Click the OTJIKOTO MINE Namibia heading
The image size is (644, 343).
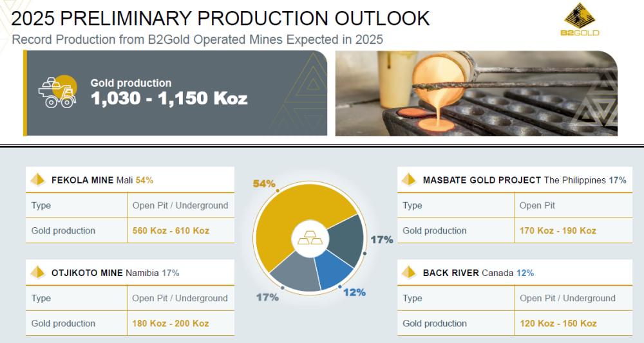[105, 273]
